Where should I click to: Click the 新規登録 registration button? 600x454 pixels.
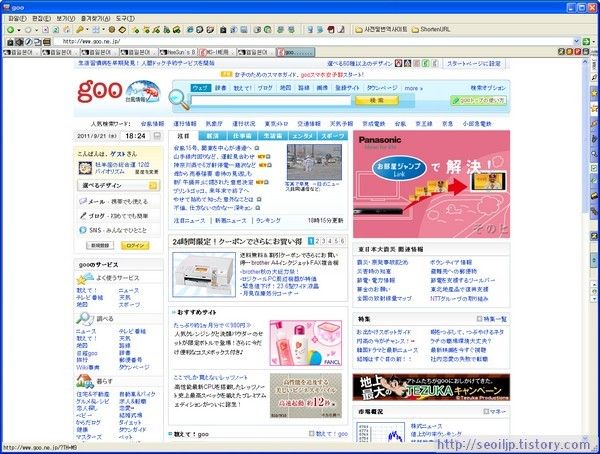(100, 245)
